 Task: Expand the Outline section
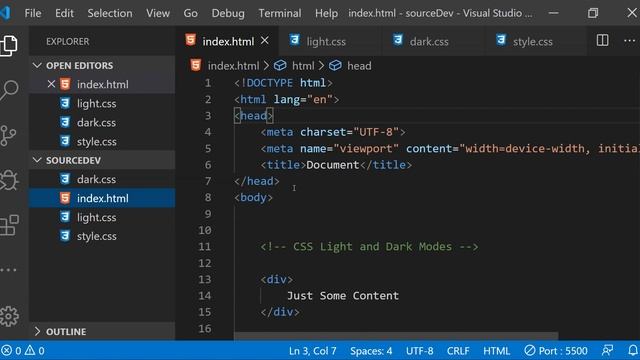coord(102,331)
